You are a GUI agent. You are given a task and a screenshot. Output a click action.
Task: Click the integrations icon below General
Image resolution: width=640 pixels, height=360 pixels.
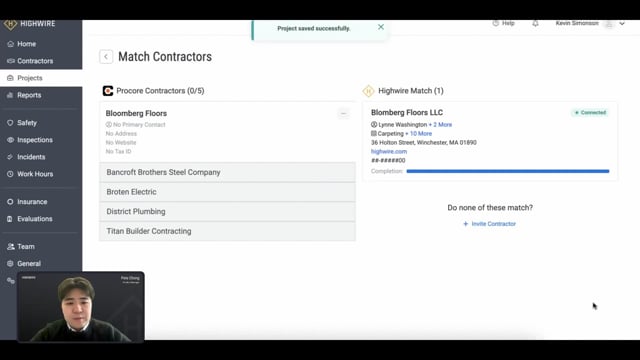(x=11, y=281)
